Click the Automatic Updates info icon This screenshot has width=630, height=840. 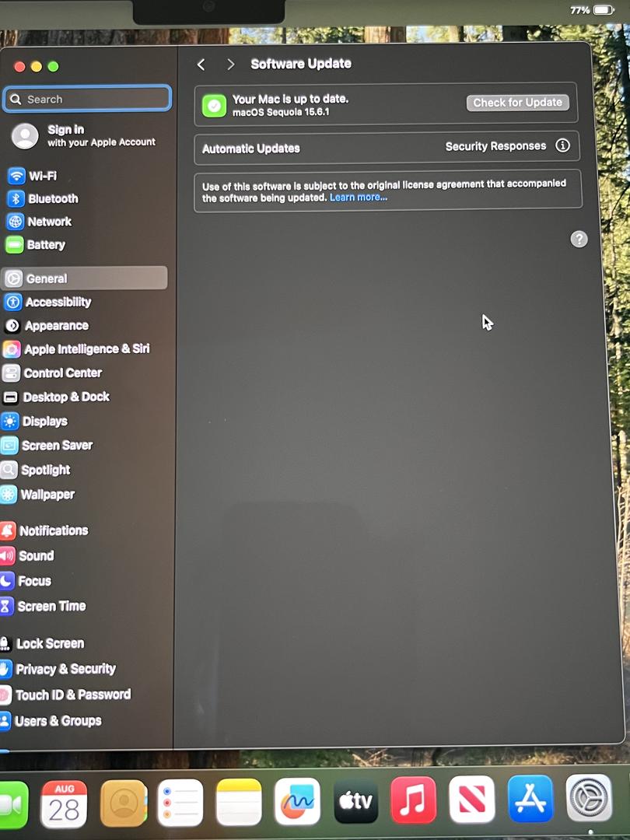(562, 145)
